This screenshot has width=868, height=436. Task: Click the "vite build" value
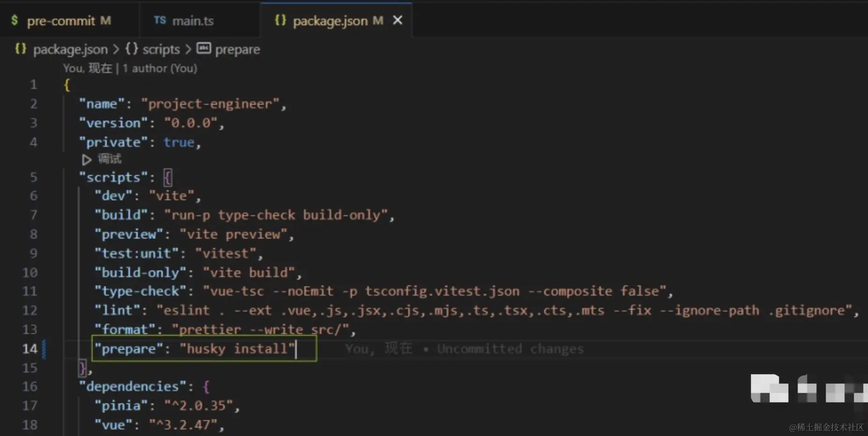click(x=249, y=273)
